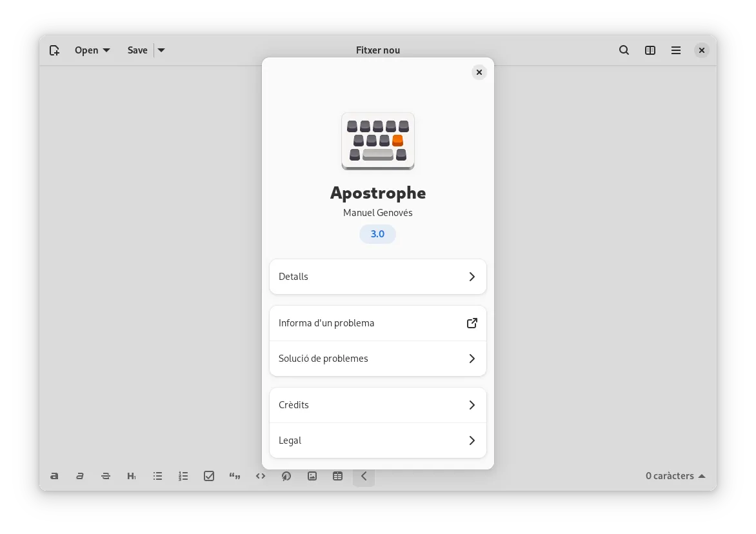
Task: Toggle the preview layout button in header
Action: point(650,50)
